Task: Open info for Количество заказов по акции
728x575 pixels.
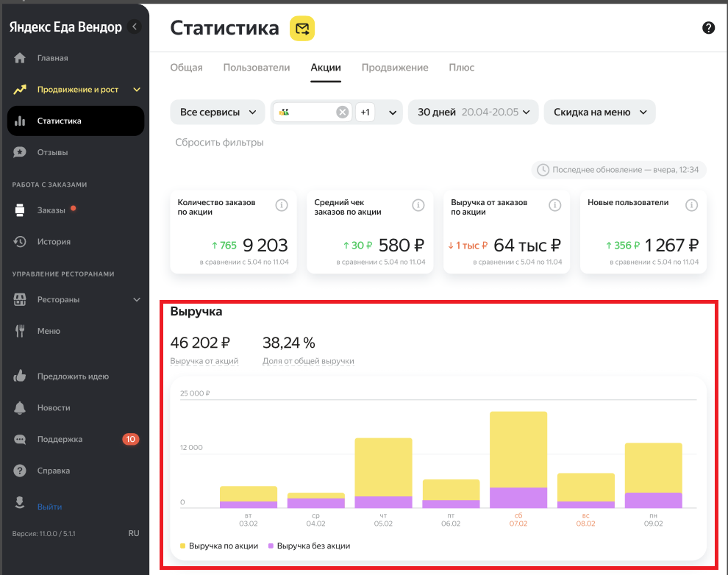Action: [x=281, y=205]
